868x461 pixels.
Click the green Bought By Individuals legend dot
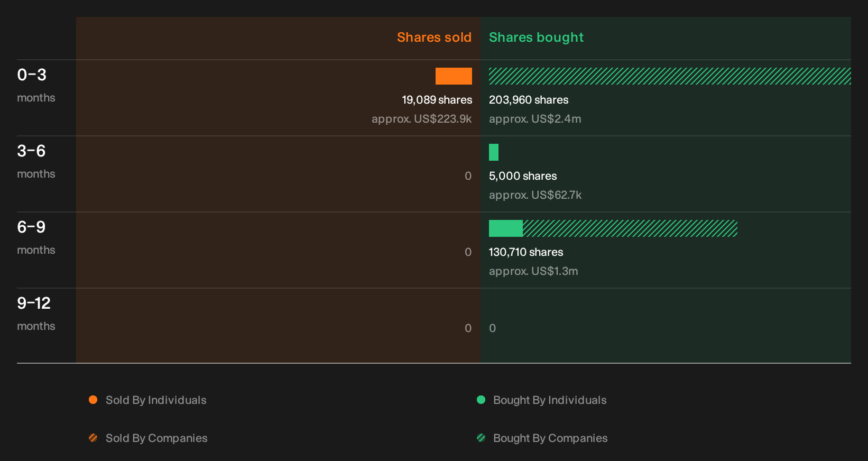(x=481, y=400)
